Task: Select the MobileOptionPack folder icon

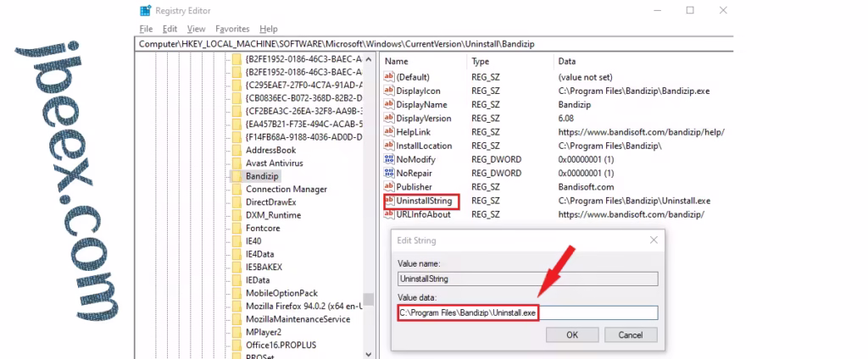Action: (236, 293)
